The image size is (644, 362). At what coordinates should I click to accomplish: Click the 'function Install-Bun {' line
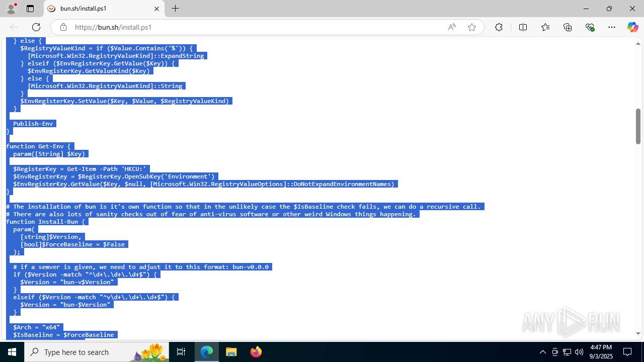tap(46, 222)
